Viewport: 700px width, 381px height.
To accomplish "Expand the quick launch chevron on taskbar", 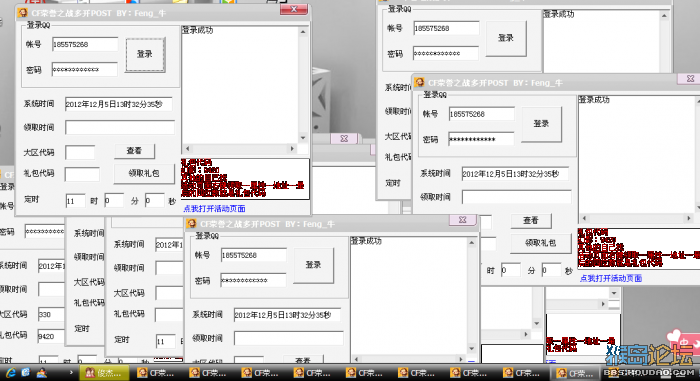I will [71, 372].
